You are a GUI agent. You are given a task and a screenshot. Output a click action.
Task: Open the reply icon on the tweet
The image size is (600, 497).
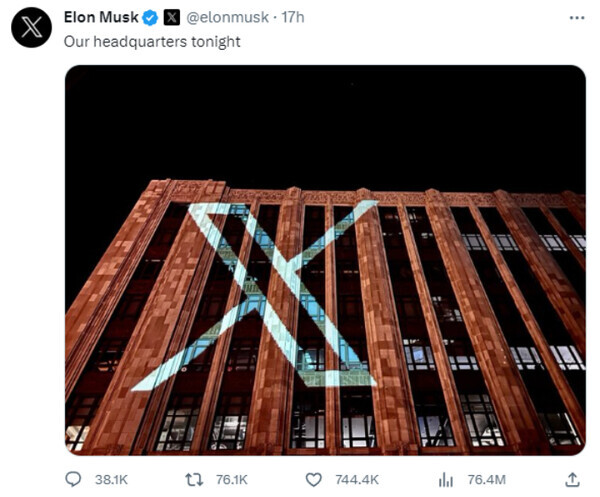click(x=73, y=479)
